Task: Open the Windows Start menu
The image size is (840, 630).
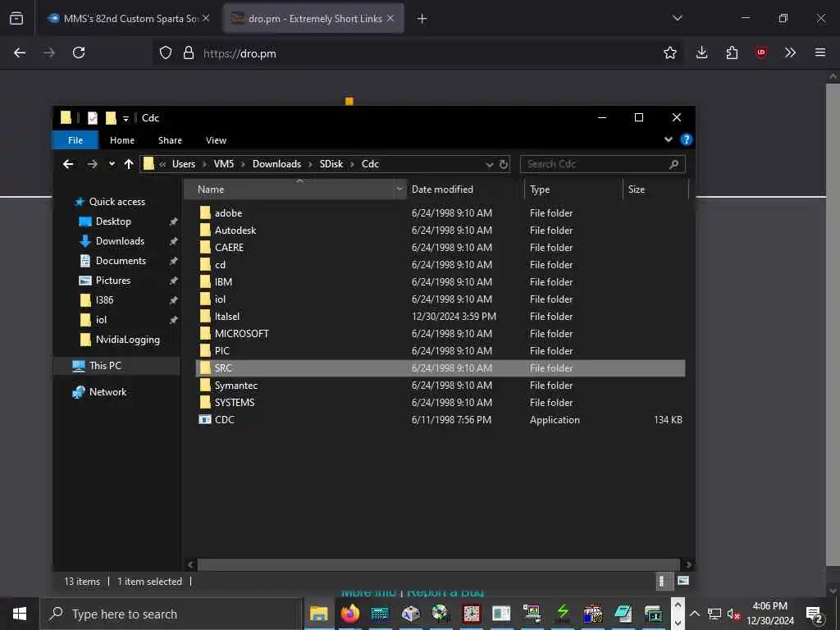Action: tap(20, 614)
